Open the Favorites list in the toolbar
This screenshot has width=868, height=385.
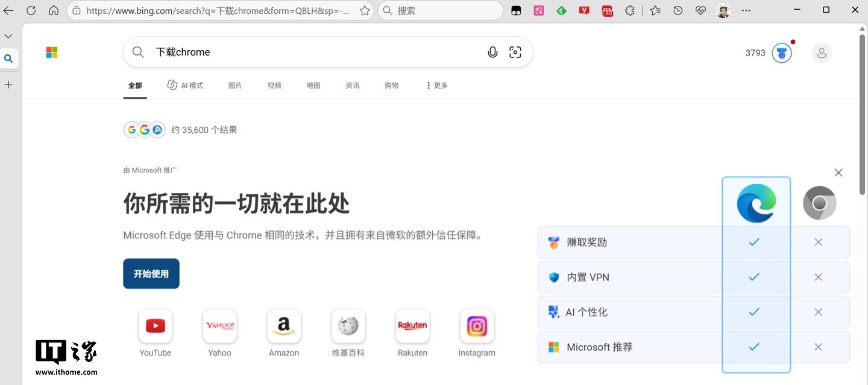(x=655, y=10)
